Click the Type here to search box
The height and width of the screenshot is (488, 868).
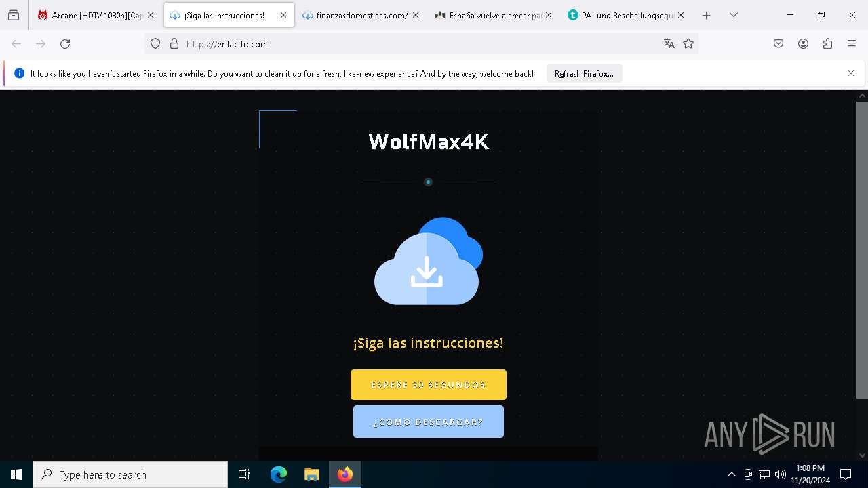[x=130, y=474]
